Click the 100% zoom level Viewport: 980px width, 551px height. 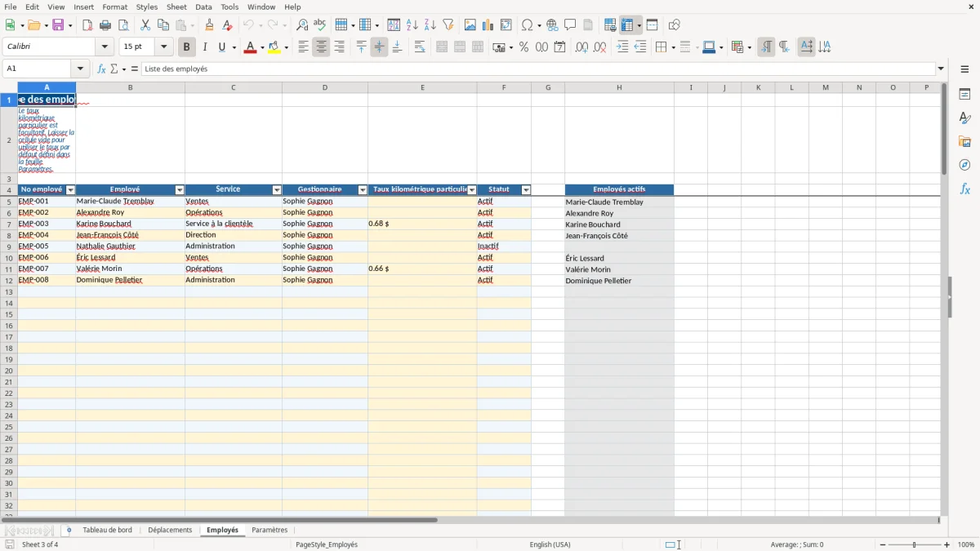pyautogui.click(x=966, y=544)
